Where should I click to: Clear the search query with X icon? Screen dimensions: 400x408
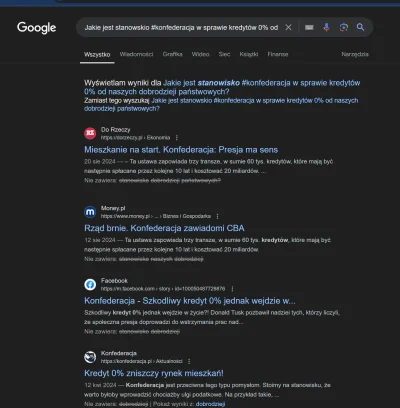[x=288, y=27]
